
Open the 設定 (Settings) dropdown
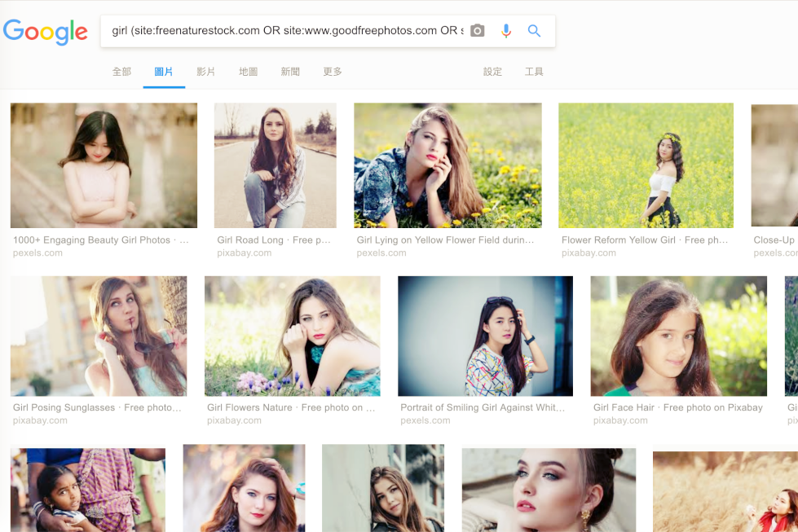493,72
